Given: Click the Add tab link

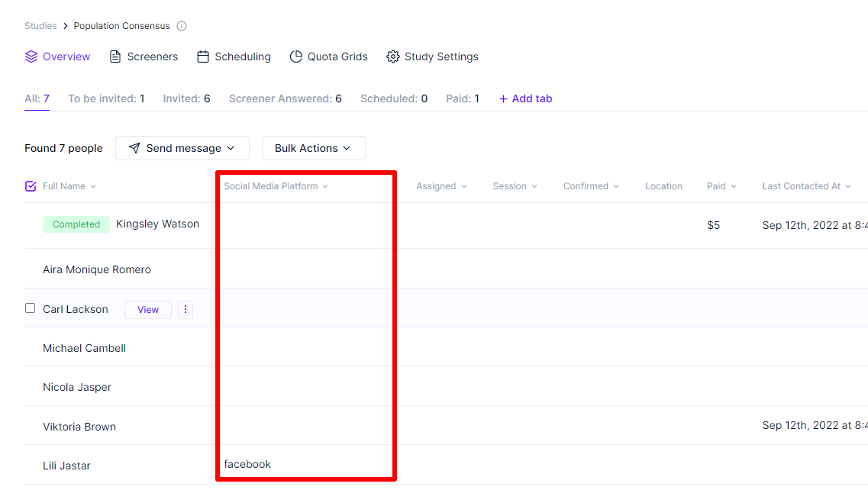Looking at the screenshot, I should [x=525, y=98].
